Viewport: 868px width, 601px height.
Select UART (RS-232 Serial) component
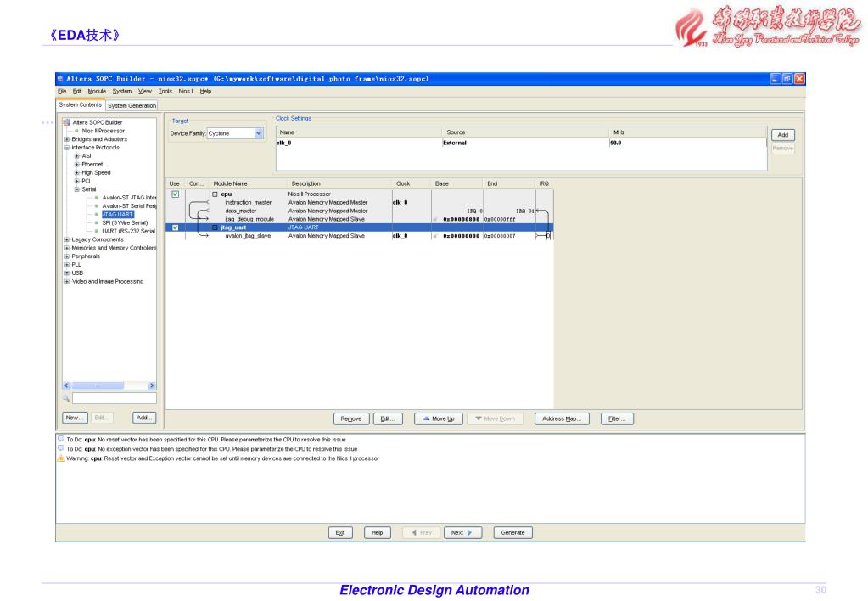click(128, 231)
